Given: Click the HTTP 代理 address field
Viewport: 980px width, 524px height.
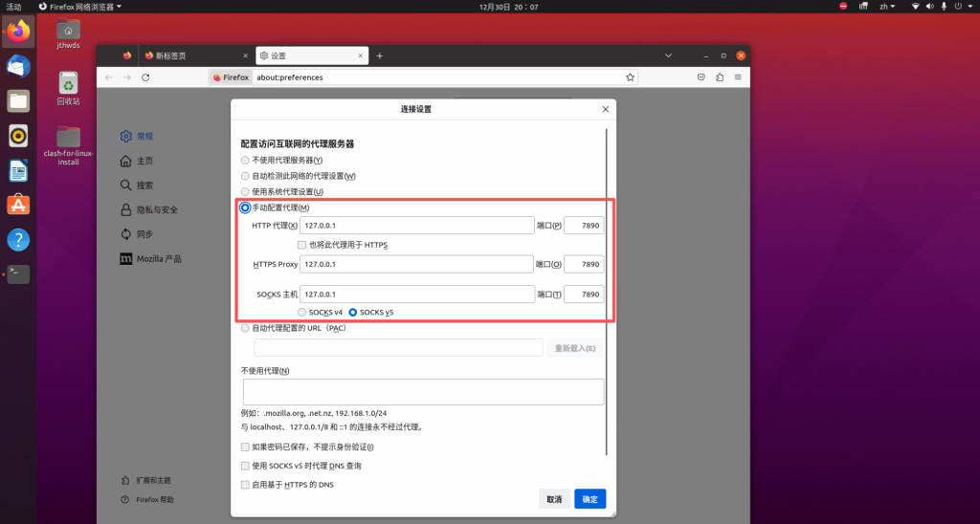Looking at the screenshot, I should 416,226.
